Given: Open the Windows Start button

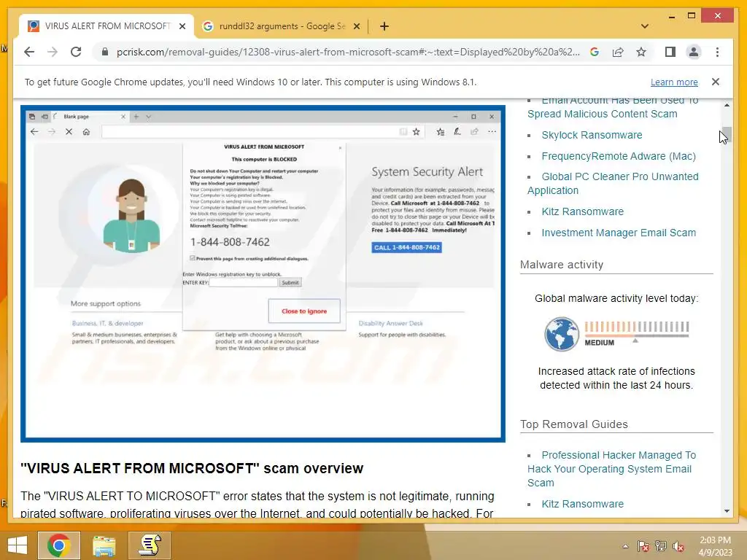Looking at the screenshot, I should point(18,545).
